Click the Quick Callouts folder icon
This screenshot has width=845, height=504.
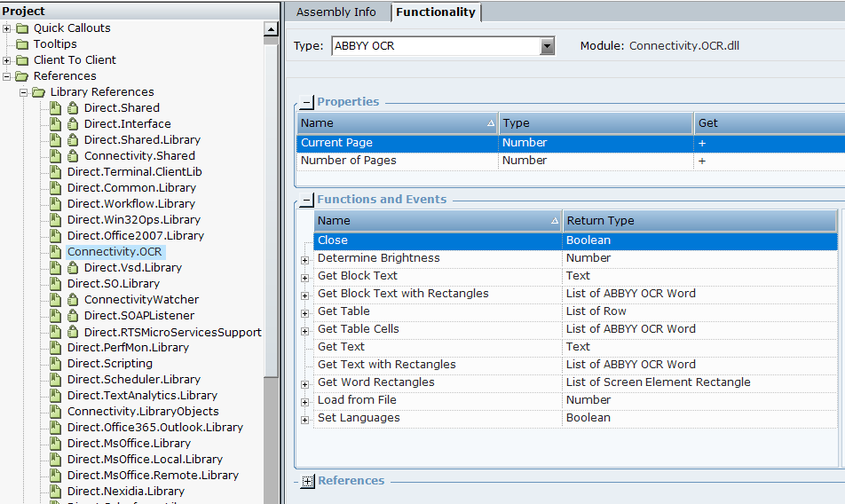point(21,28)
